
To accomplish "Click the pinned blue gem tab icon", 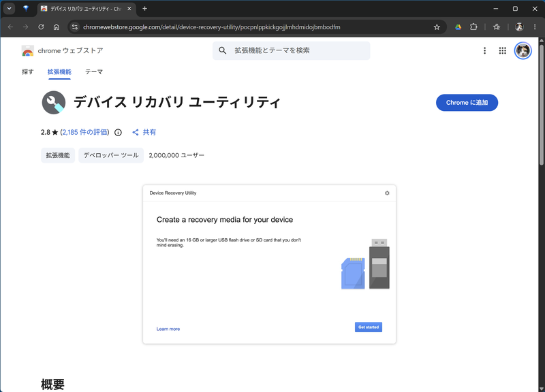I will point(26,9).
